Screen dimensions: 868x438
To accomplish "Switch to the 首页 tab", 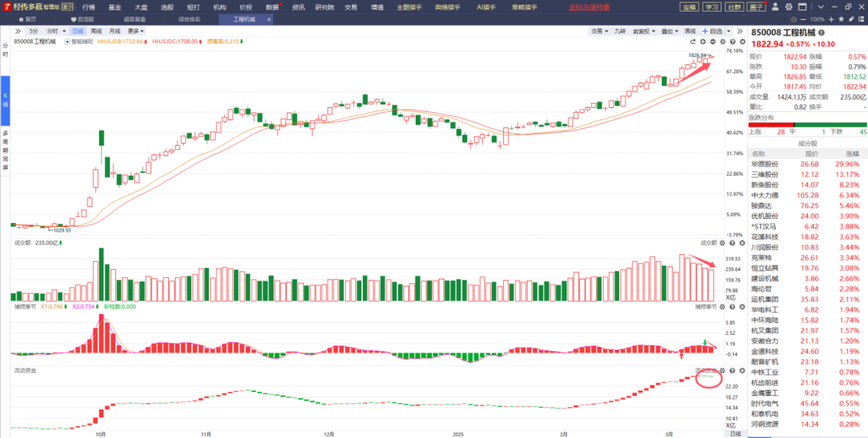I will pos(27,19).
